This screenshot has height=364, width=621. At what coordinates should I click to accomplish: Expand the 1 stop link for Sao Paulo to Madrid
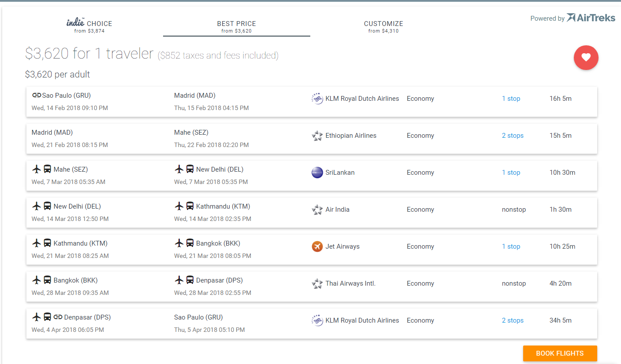pyautogui.click(x=511, y=99)
